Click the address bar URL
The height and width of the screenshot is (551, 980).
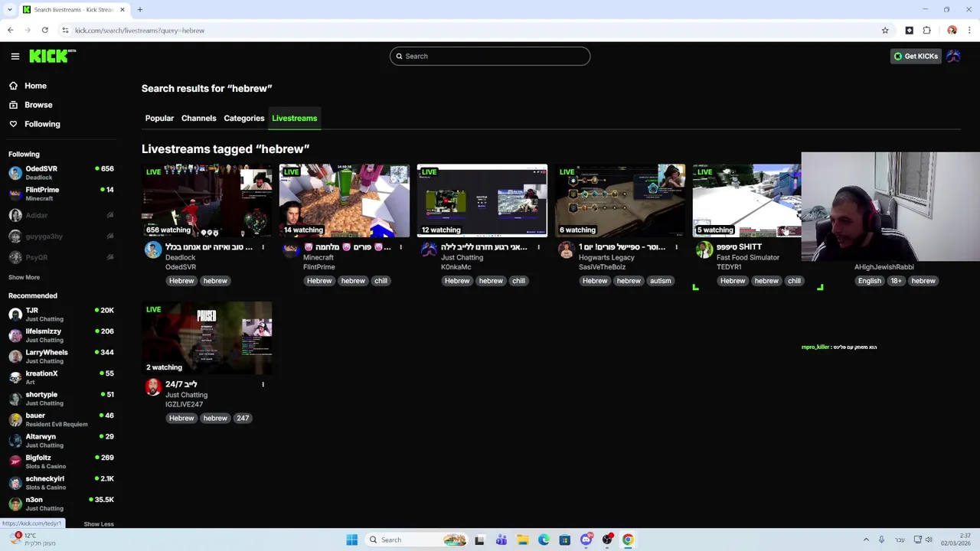[x=139, y=30]
